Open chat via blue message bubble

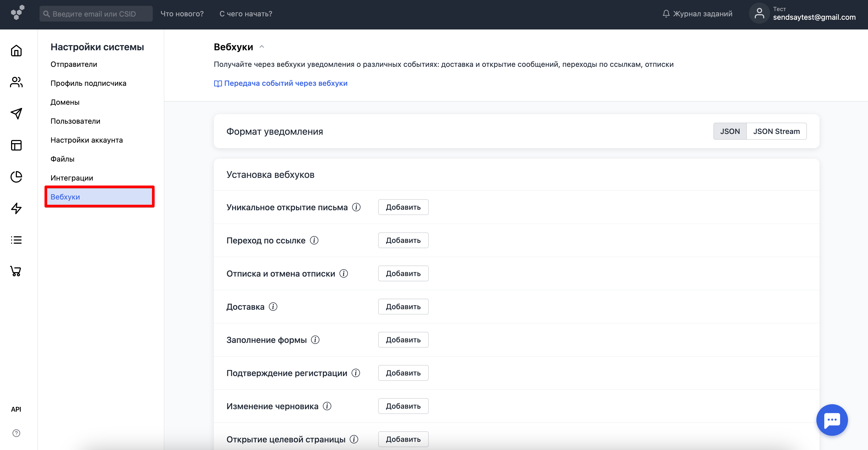pyautogui.click(x=832, y=420)
